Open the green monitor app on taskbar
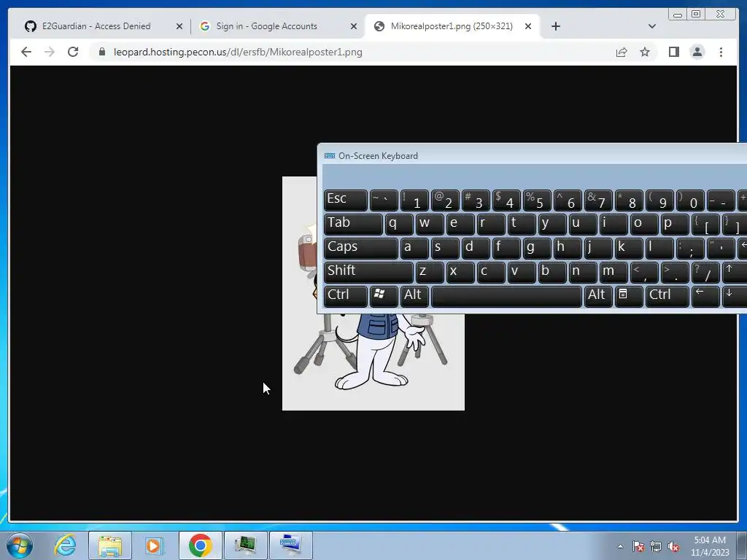Viewport: 747px width, 560px height. (x=245, y=545)
